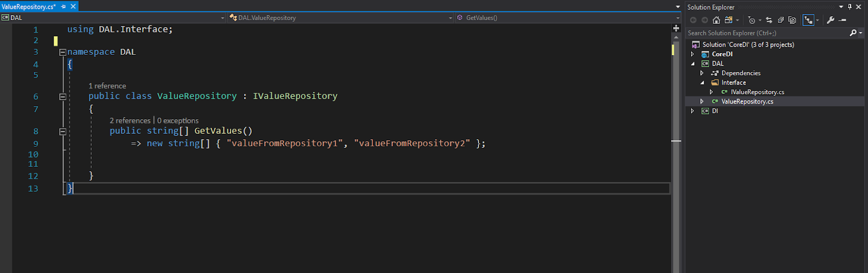The image size is (868, 273).
Task: Open the GetValues() member dropdown
Action: [x=678, y=18]
